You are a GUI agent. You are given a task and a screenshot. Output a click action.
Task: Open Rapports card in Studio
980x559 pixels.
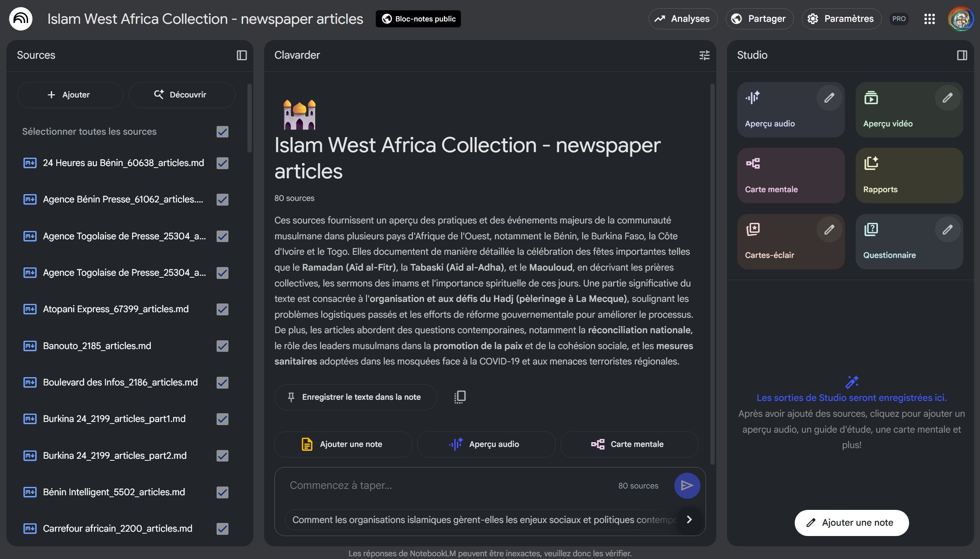[x=909, y=176]
